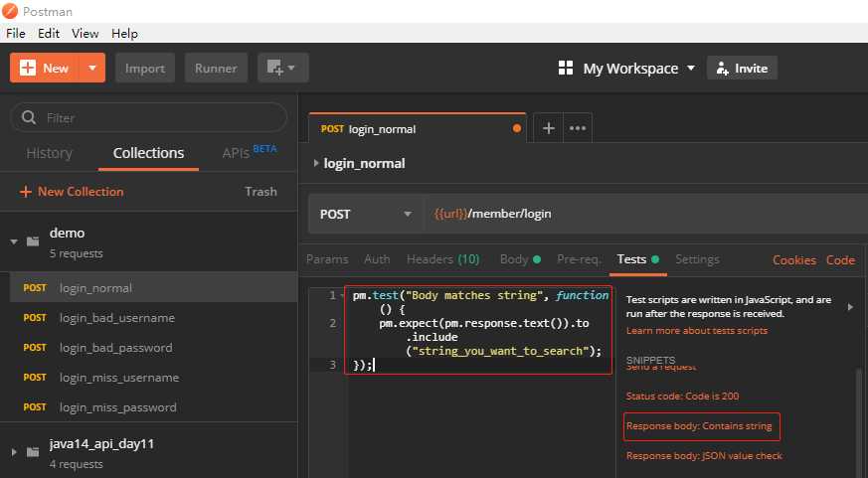
Task: Click the New button
Action: (x=45, y=68)
